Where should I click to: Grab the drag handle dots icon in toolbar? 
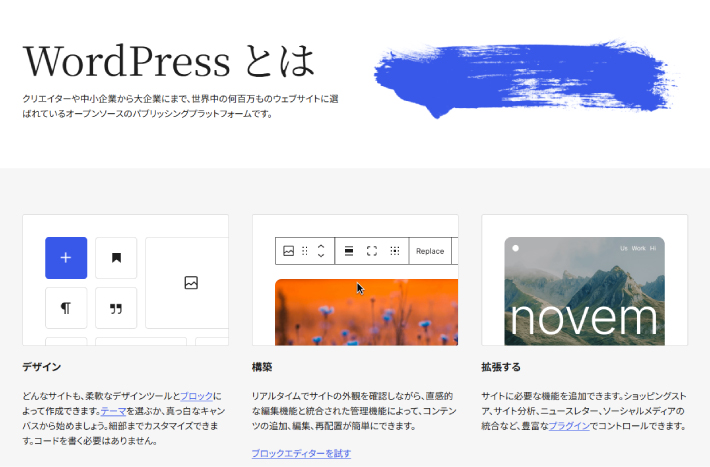[305, 251]
